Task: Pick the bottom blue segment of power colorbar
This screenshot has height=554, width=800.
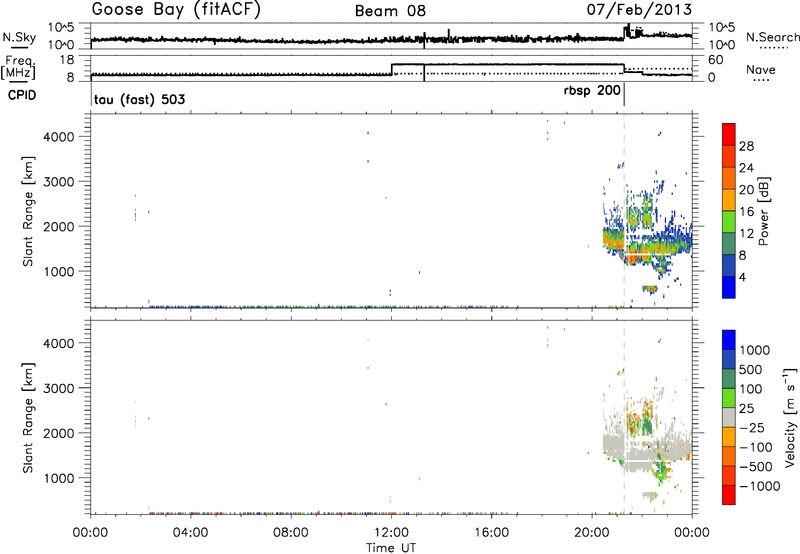Action: 729,287
